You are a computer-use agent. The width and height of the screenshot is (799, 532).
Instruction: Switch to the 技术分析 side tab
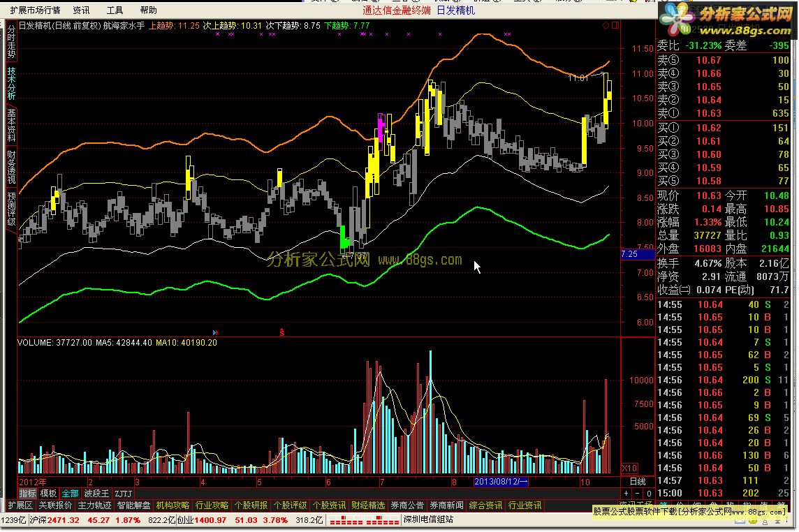(11, 84)
